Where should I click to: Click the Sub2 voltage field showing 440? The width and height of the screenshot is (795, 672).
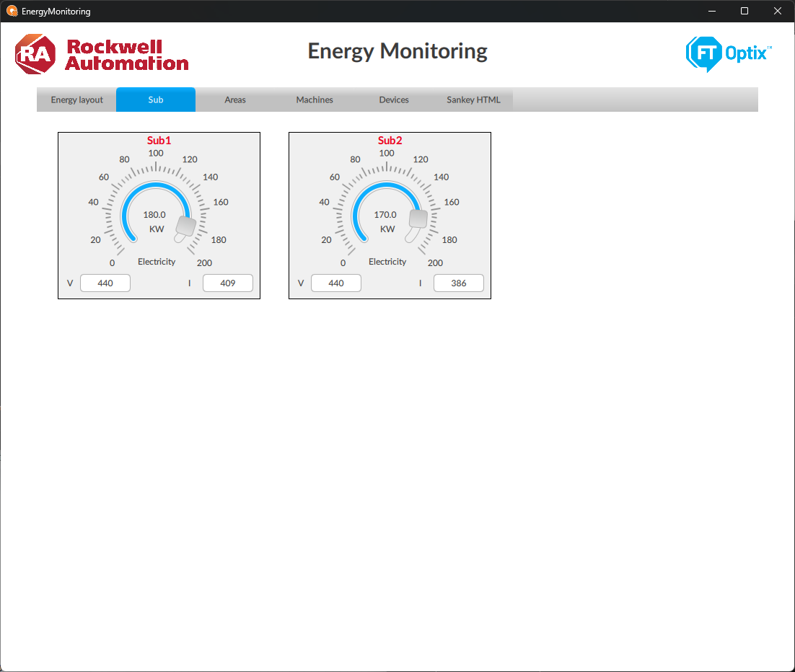[336, 283]
